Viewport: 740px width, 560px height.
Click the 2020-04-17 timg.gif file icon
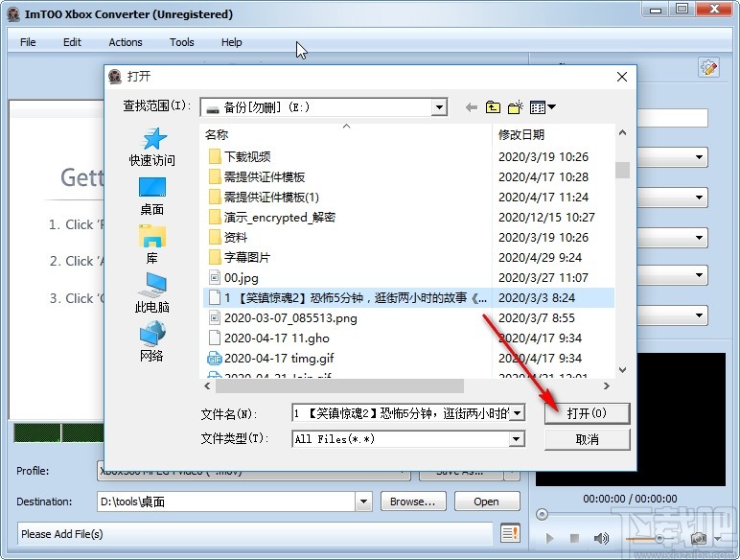click(x=215, y=359)
